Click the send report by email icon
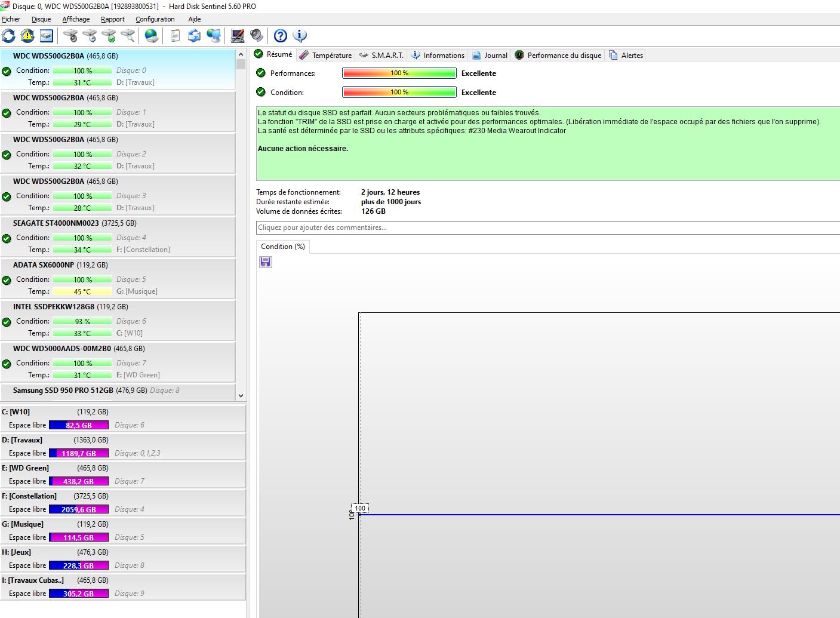This screenshot has height=618, width=840. 194,36
